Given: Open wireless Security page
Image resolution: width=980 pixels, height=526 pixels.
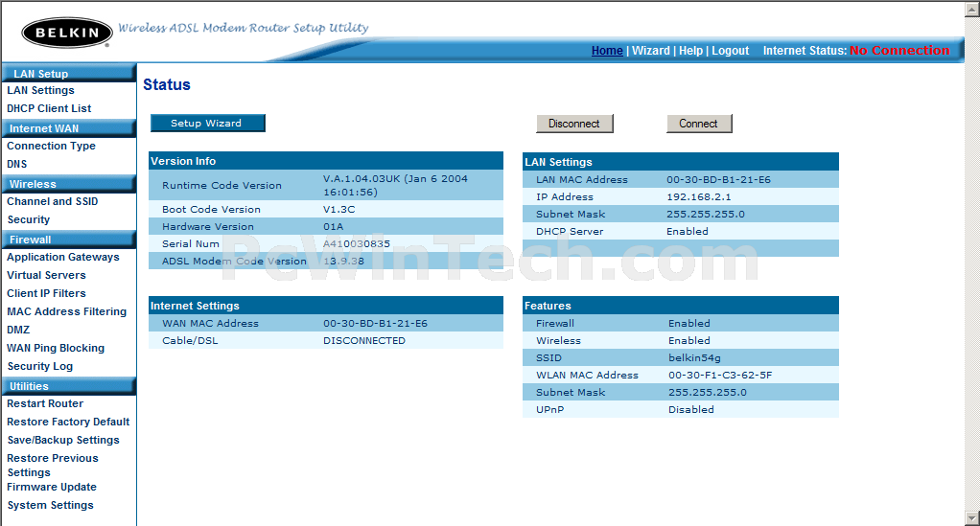Looking at the screenshot, I should pyautogui.click(x=28, y=220).
